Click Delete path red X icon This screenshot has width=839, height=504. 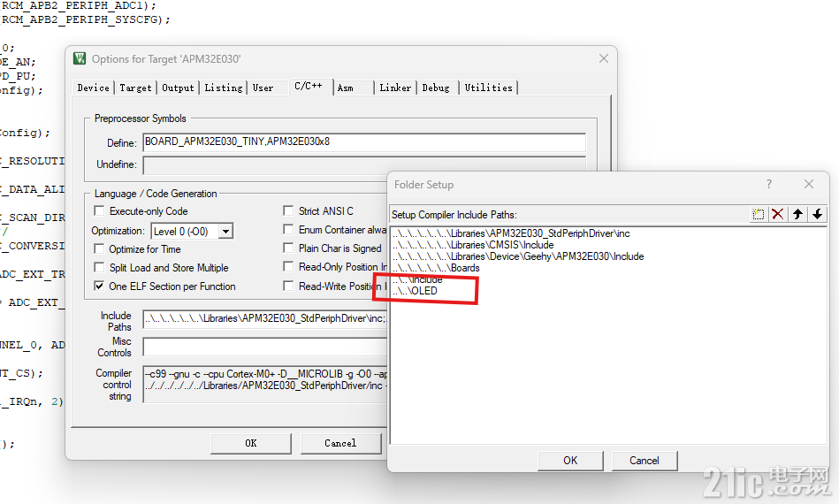coord(777,215)
